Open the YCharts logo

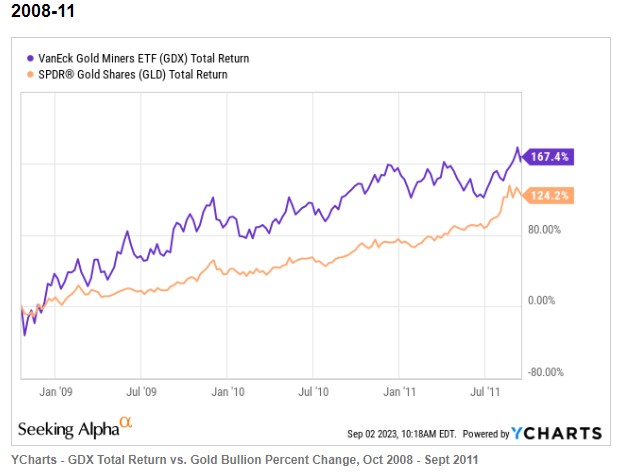[557, 433]
